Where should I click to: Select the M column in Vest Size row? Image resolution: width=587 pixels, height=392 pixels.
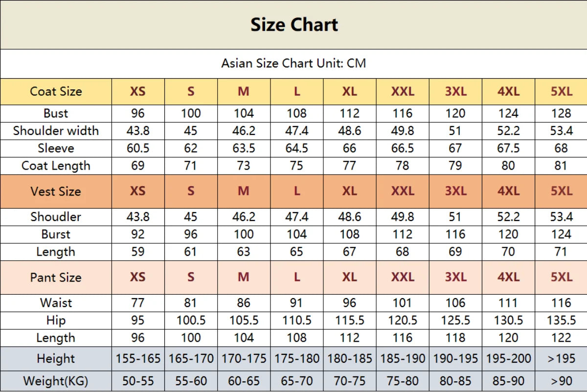tap(244, 191)
